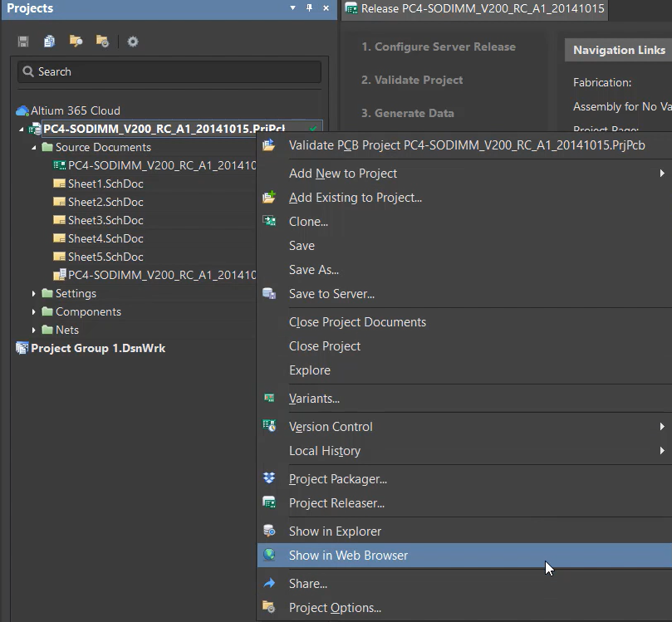
Task: Expand the Components folder
Action: (35, 311)
